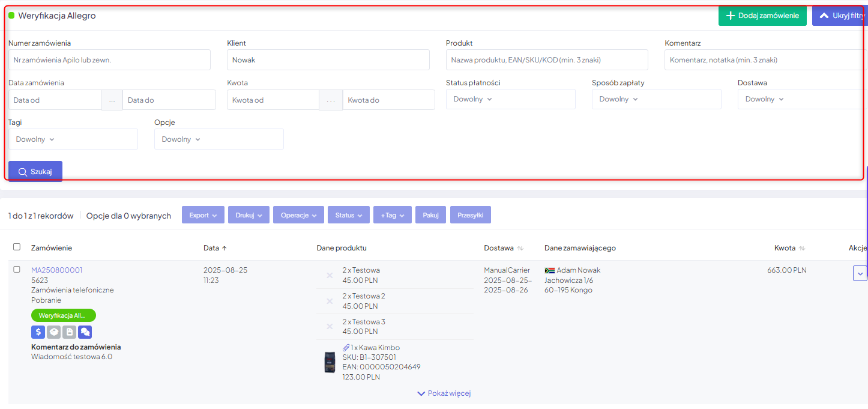
Task: Click the Kawa Kimbo product thumbnail
Action: coord(330,362)
